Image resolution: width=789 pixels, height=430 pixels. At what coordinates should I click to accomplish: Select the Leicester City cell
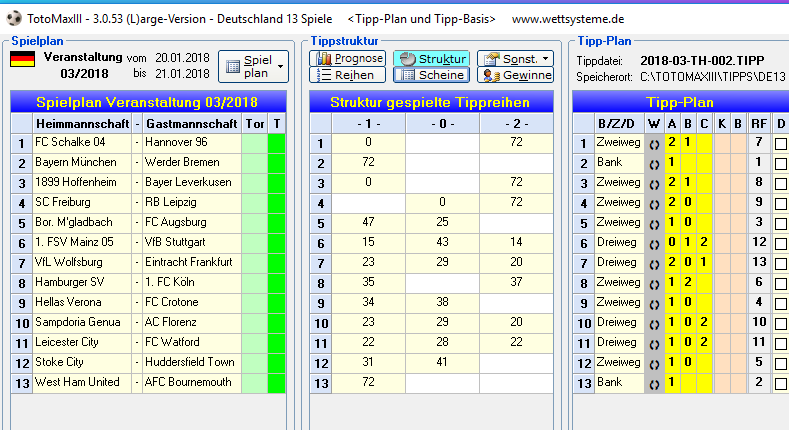[x=82, y=343]
